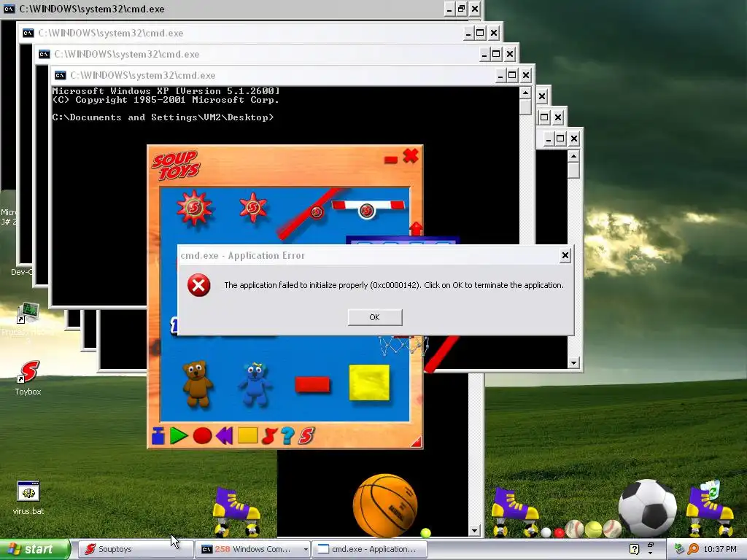Click the Soup Toys logo
This screenshot has width=747, height=560.
click(x=176, y=166)
